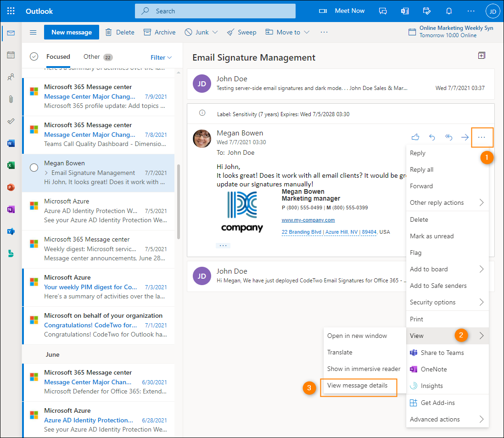The width and height of the screenshot is (504, 438).
Task: Click the New message button
Action: click(x=71, y=32)
